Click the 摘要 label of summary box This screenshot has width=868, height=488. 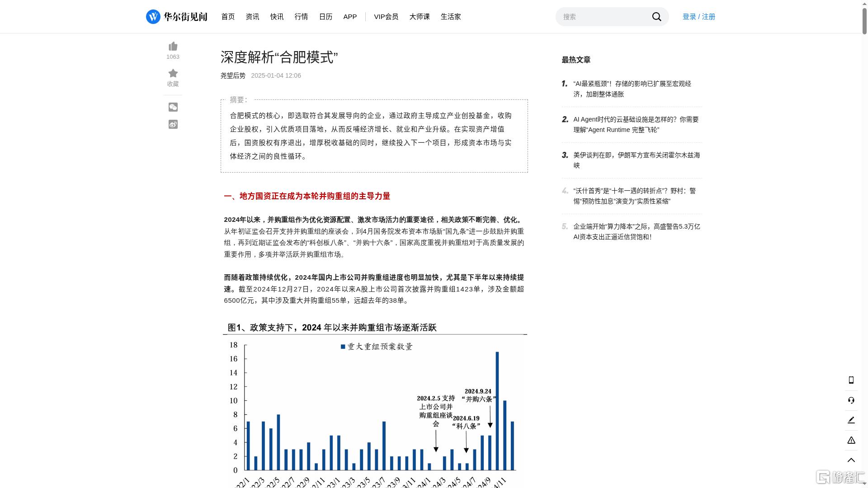(239, 100)
